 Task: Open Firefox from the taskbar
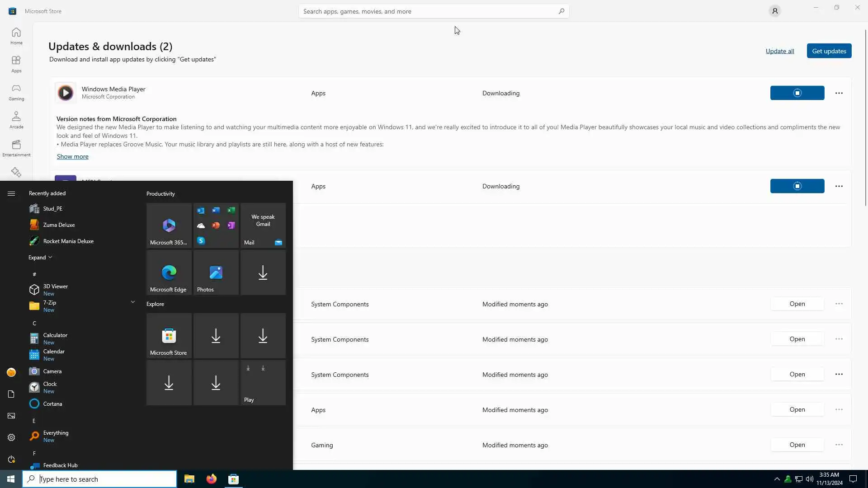[211, 479]
